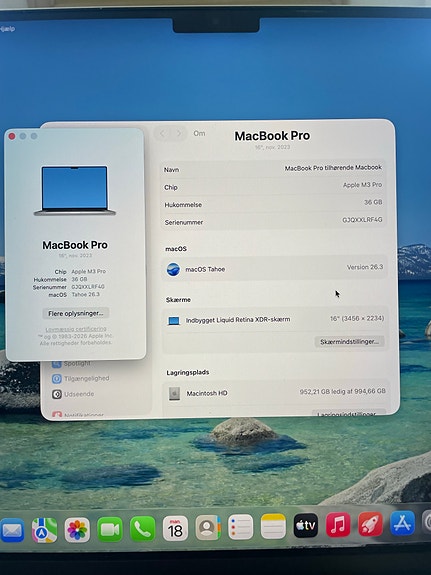This screenshot has width=431, height=575.
Task: Launch the Contacts app
Action: 208,528
